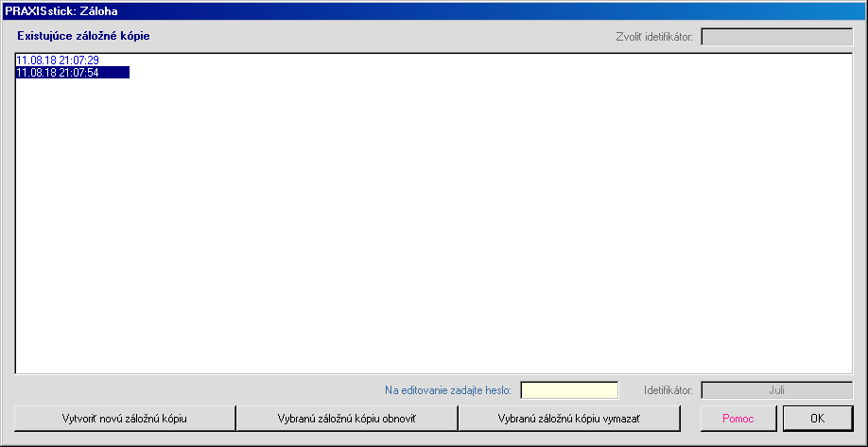Image resolution: width=868 pixels, height=447 pixels.
Task: Open help with the Pomoc button
Action: [738, 418]
